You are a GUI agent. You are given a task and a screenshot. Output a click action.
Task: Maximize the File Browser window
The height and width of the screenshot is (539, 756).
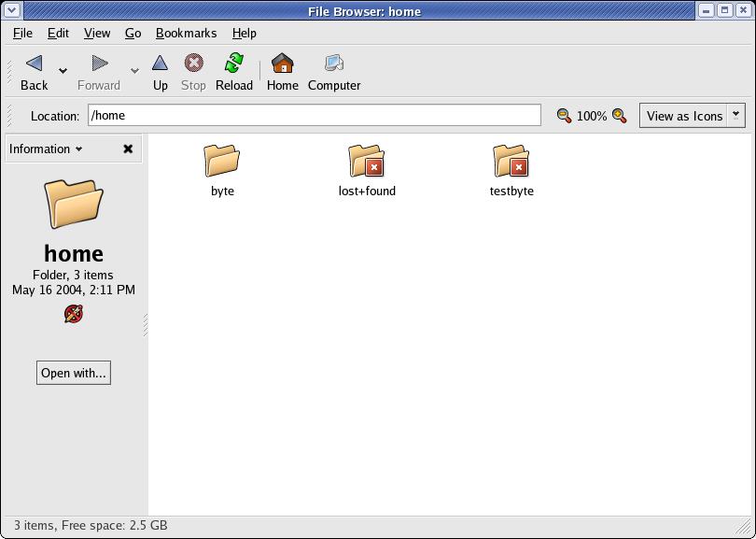724,10
